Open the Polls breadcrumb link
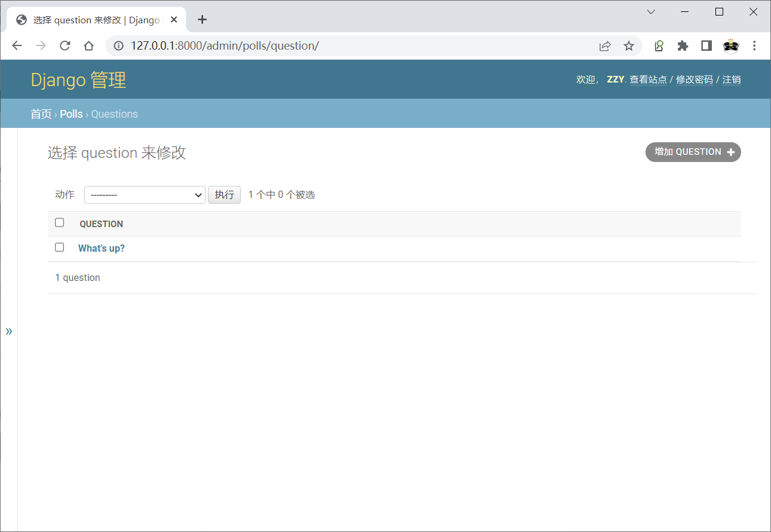The image size is (771, 532). coord(71,114)
